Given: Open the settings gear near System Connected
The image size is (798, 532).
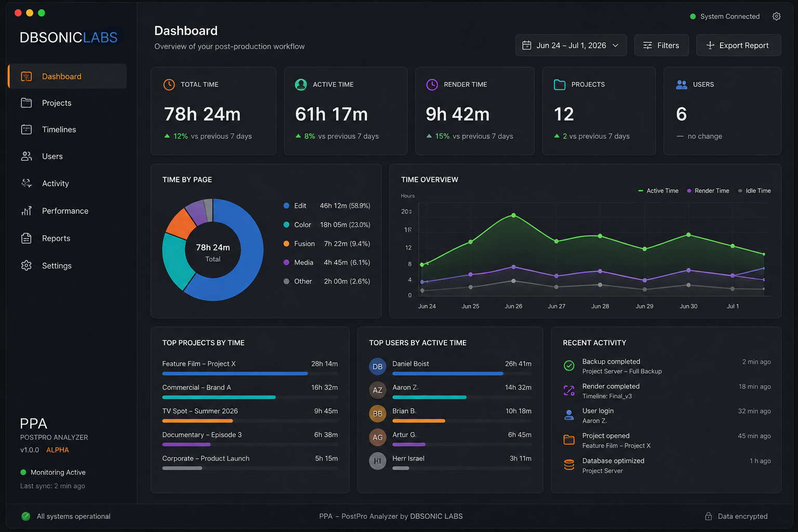Looking at the screenshot, I should pos(776,17).
